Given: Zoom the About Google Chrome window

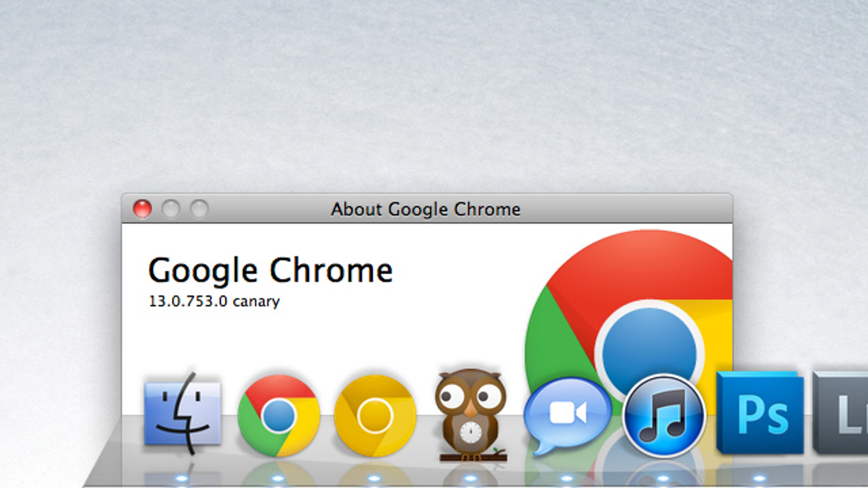Looking at the screenshot, I should (199, 209).
